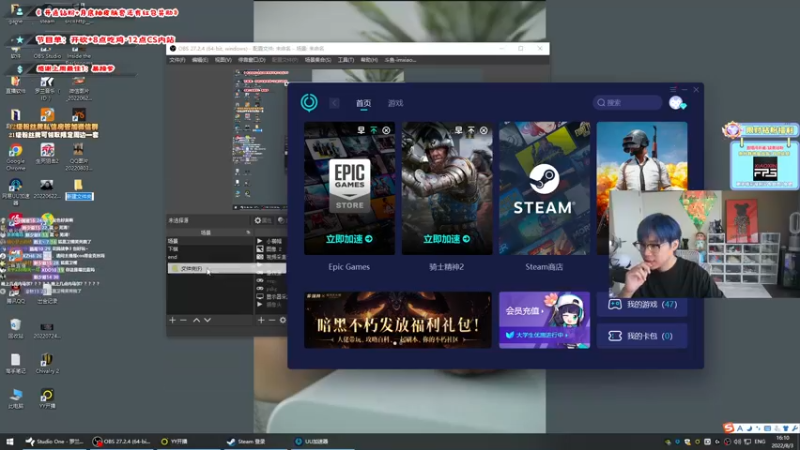Remove selected scene in OBS scenes panel
This screenshot has height=450, width=800.
coord(183,320)
